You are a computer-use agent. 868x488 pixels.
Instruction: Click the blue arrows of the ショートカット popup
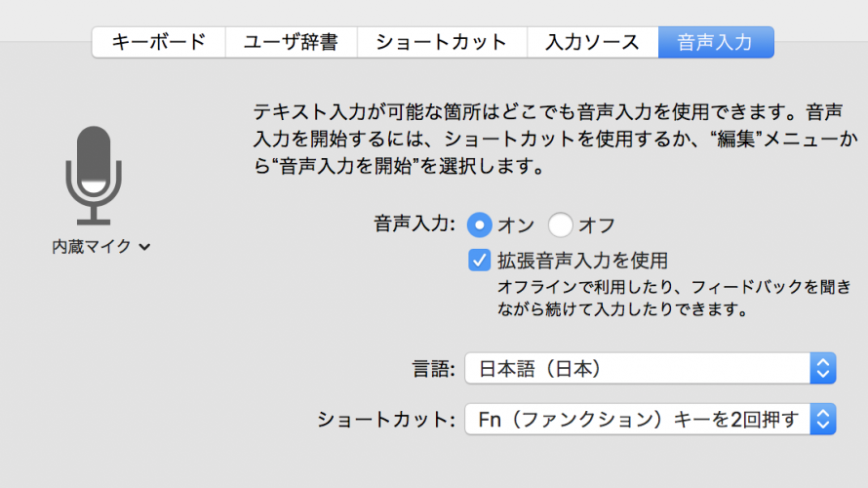[822, 420]
